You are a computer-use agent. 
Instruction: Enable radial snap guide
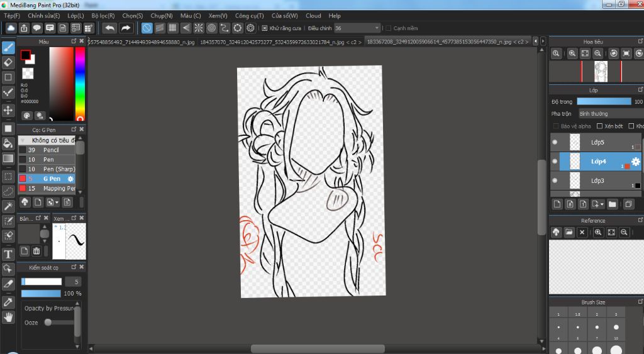click(199, 28)
